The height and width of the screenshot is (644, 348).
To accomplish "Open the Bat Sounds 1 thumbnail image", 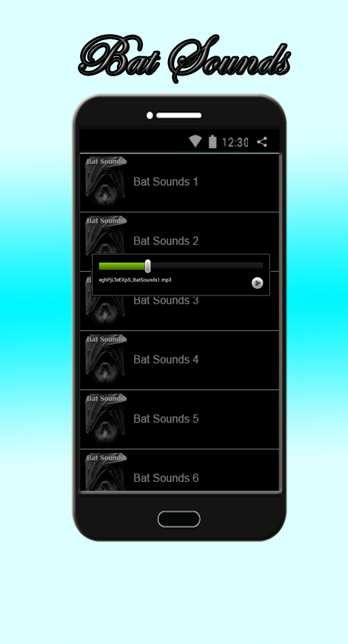I will point(106,181).
